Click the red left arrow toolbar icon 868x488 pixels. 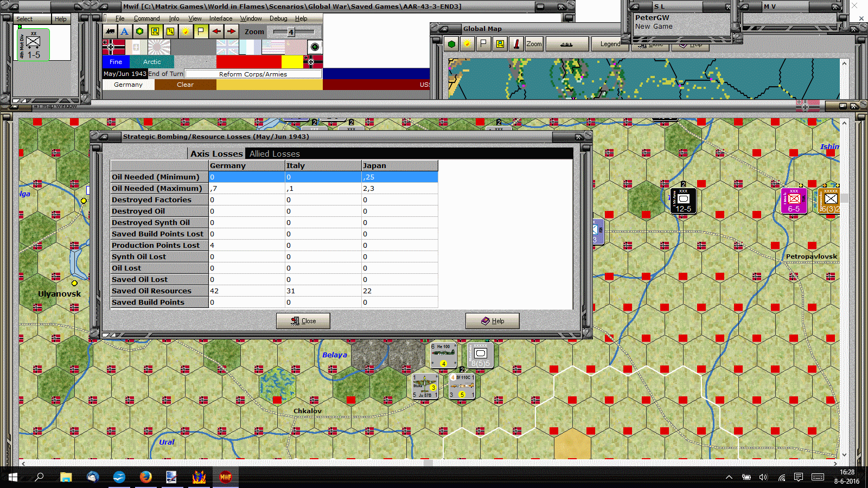216,31
